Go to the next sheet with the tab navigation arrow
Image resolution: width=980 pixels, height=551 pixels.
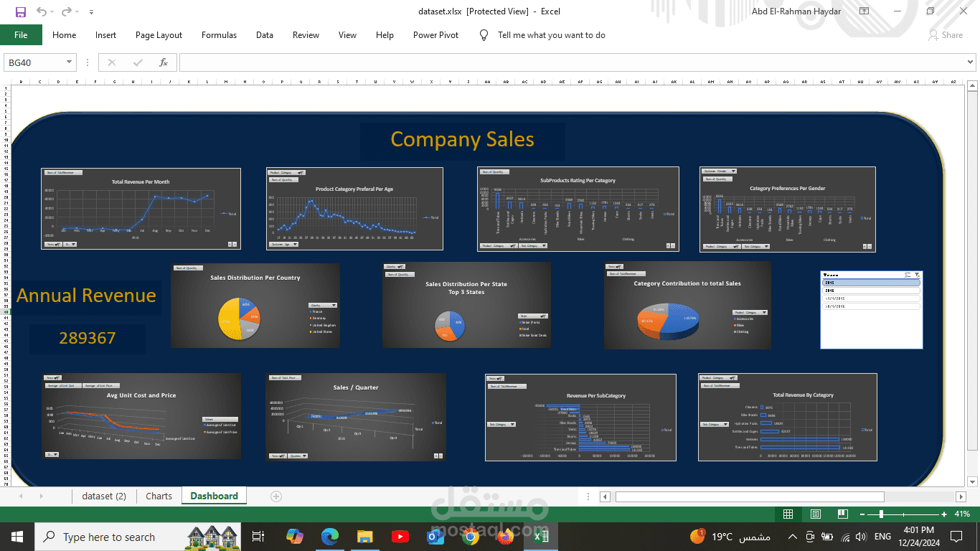click(x=41, y=496)
